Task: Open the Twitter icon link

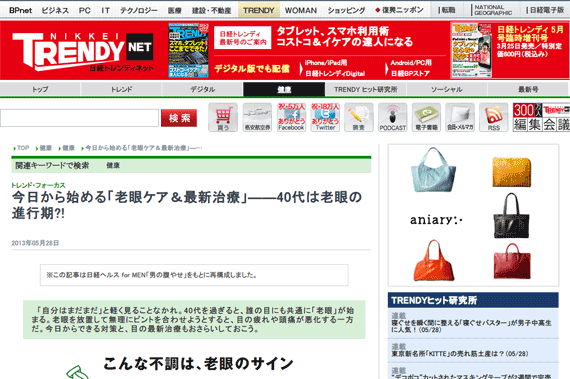Action: (x=325, y=117)
